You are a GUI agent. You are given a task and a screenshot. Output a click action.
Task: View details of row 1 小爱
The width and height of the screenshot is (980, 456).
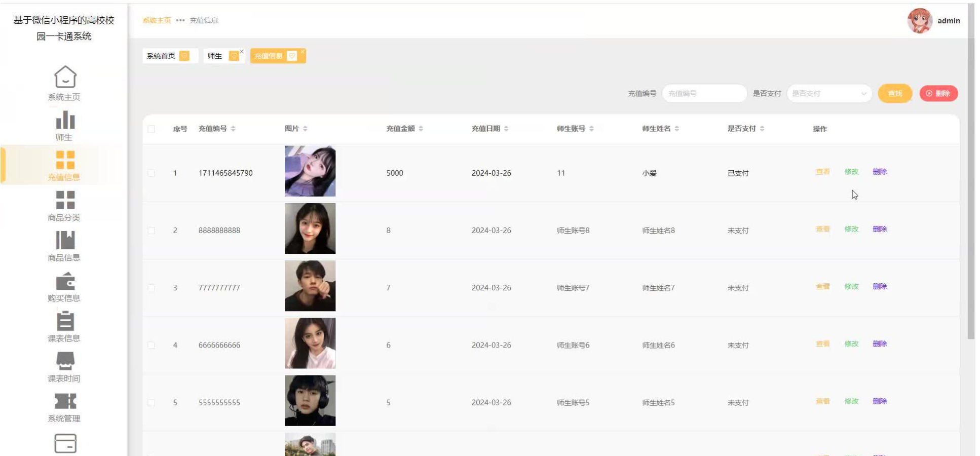(823, 172)
